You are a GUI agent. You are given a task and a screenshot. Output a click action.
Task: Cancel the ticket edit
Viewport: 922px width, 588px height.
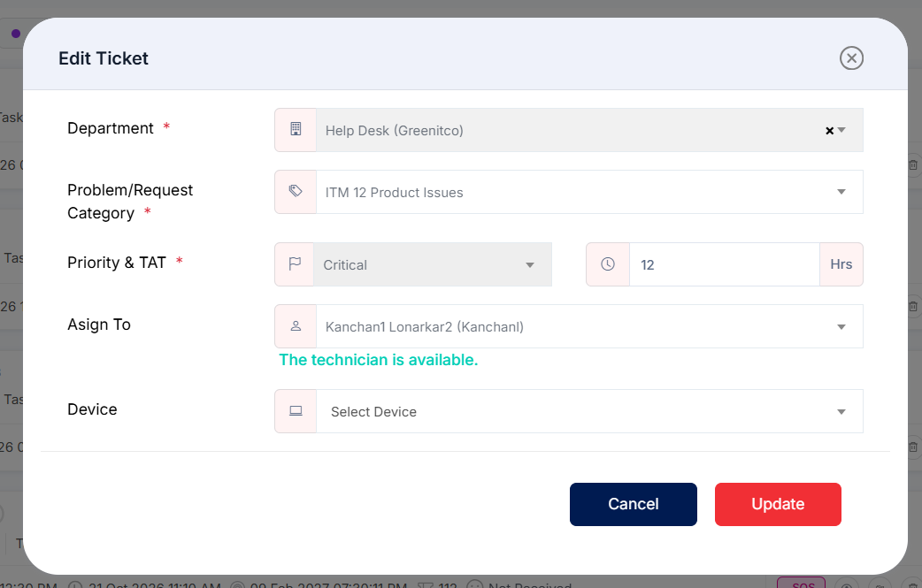coord(634,504)
